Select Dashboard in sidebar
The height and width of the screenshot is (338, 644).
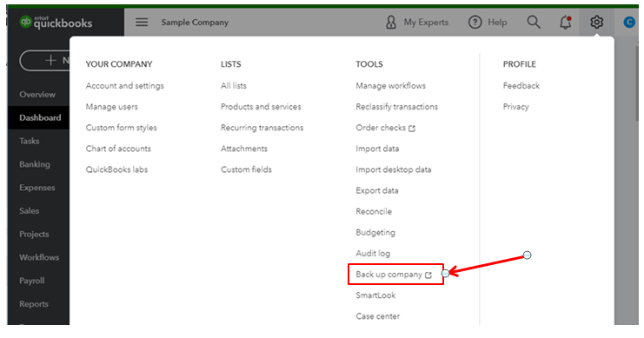40,117
